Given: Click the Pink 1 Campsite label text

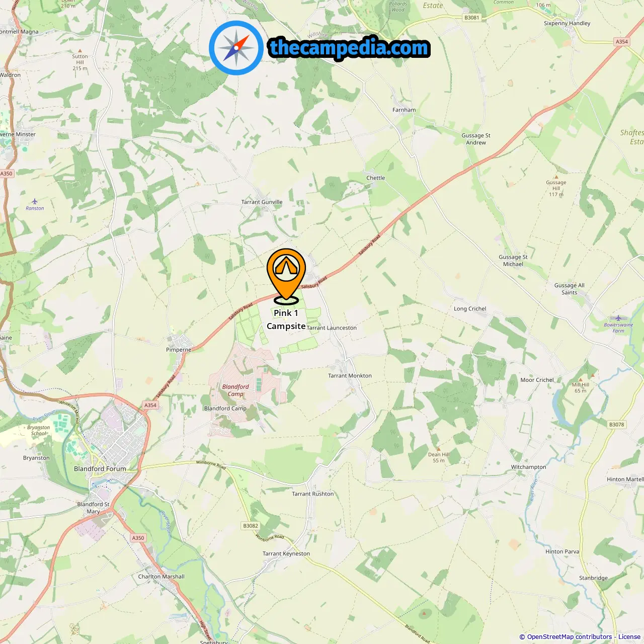Looking at the screenshot, I should click(286, 319).
